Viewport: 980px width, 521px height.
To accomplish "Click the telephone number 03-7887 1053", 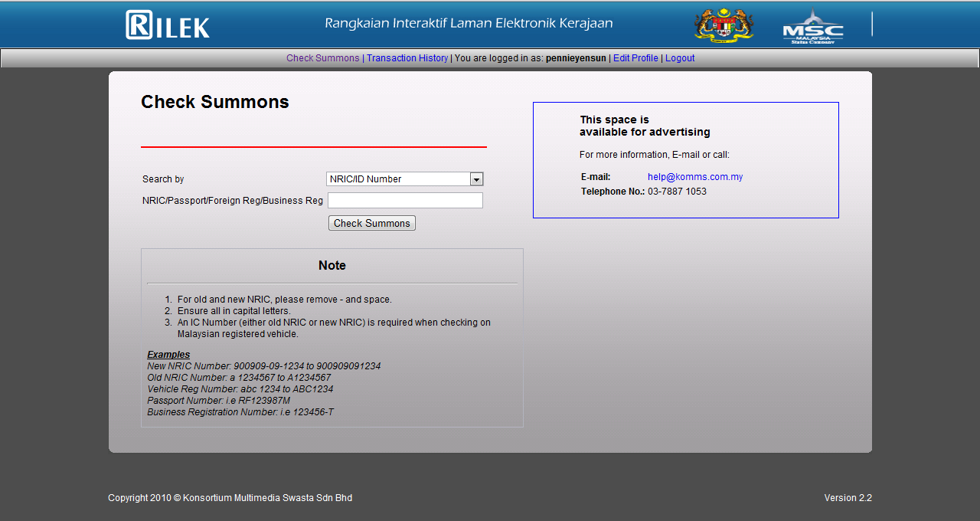I will pos(677,192).
